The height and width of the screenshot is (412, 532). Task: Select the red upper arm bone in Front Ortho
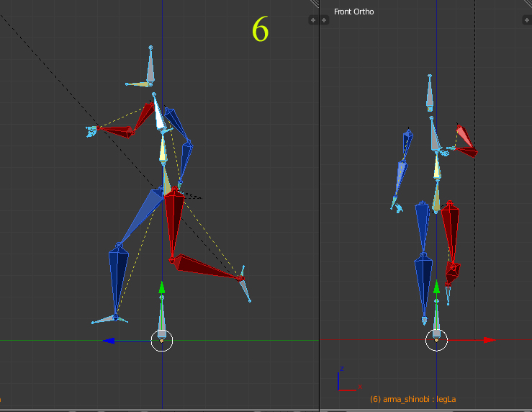click(x=464, y=135)
